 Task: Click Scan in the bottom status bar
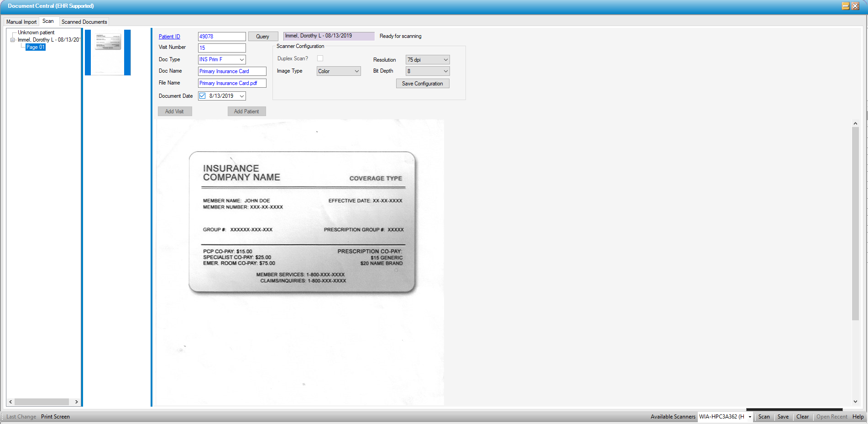click(x=763, y=417)
